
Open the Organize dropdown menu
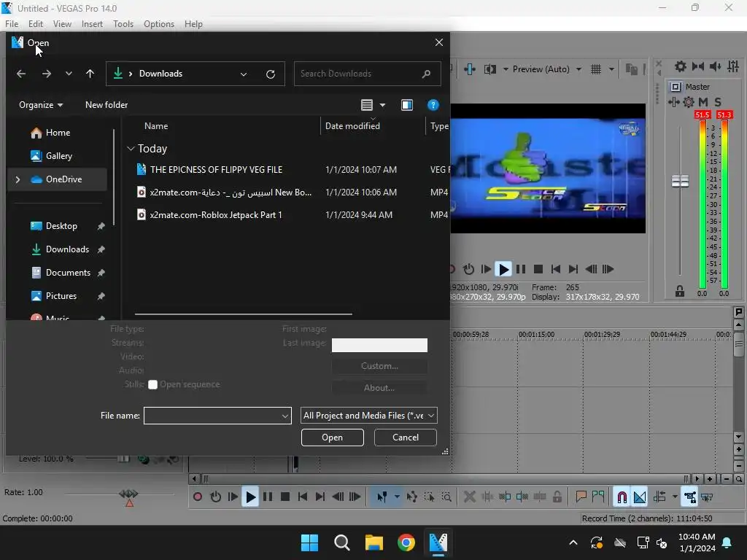click(41, 105)
